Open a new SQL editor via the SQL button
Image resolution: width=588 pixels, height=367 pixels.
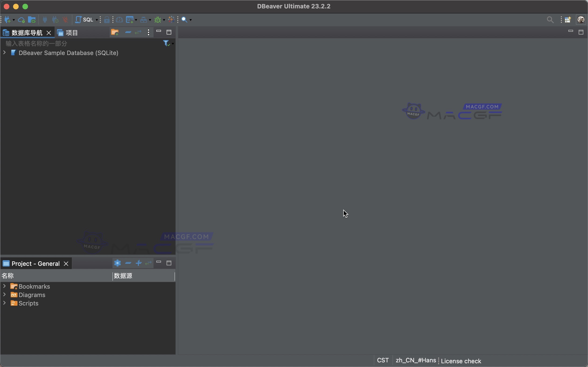tap(84, 20)
